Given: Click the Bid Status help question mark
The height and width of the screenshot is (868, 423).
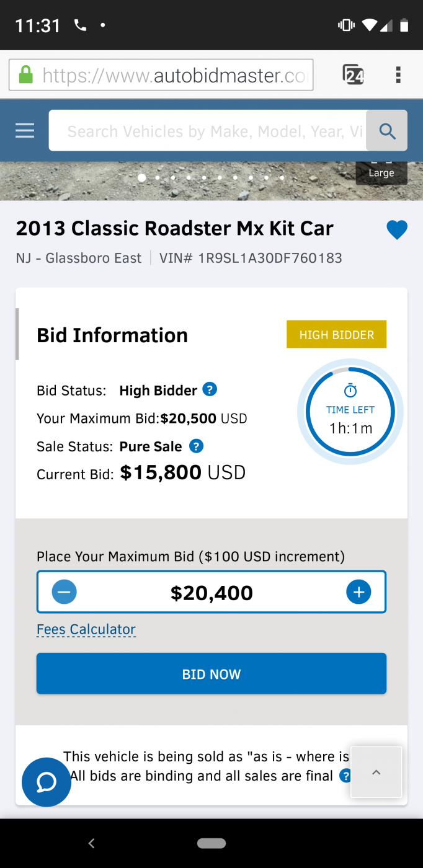Looking at the screenshot, I should tap(210, 390).
